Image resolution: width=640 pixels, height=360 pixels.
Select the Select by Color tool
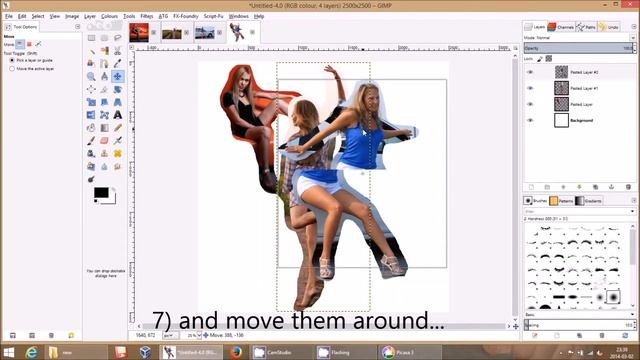[x=104, y=51]
